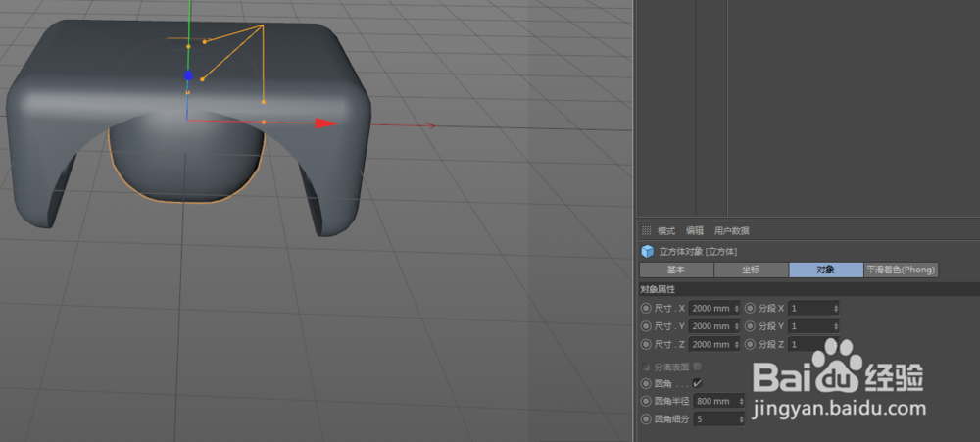This screenshot has height=442, width=980.
Task: Open the 平滑着色(Phong) tab
Action: point(901,270)
